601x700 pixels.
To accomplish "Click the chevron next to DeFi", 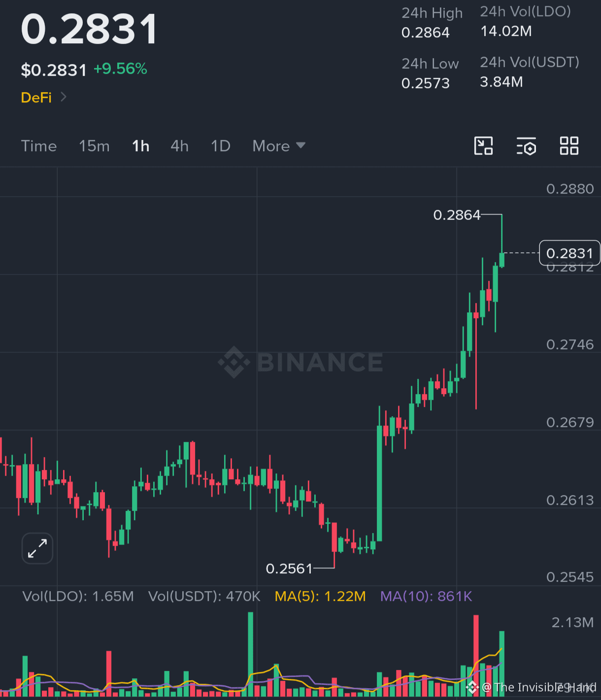I will [63, 97].
